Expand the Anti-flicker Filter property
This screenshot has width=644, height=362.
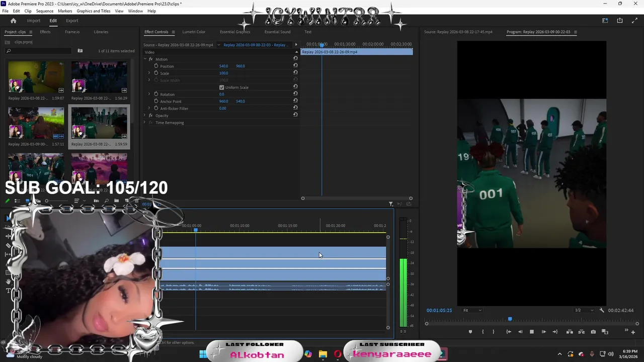tap(149, 108)
